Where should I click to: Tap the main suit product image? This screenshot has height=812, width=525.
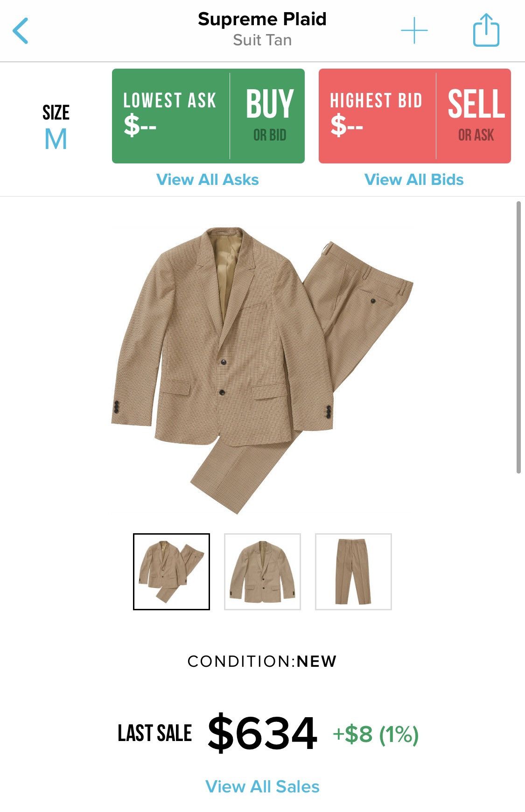(262, 371)
